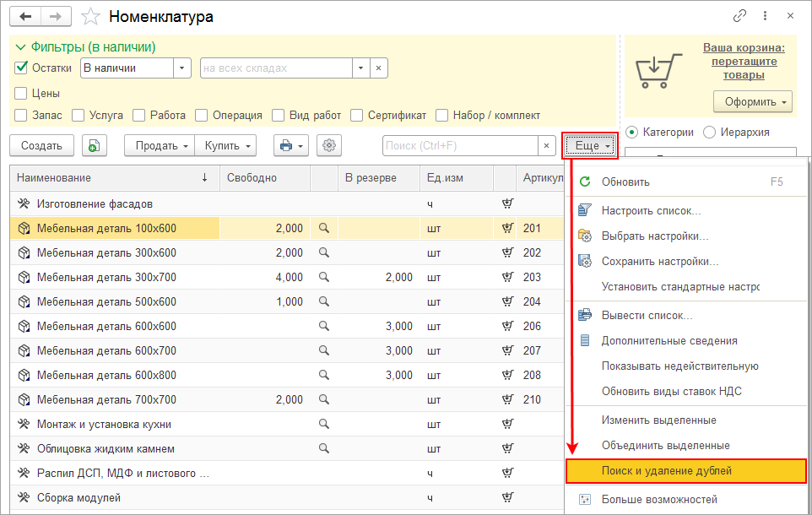Toggle the Услуга checkbox
812x515 pixels.
tap(78, 115)
